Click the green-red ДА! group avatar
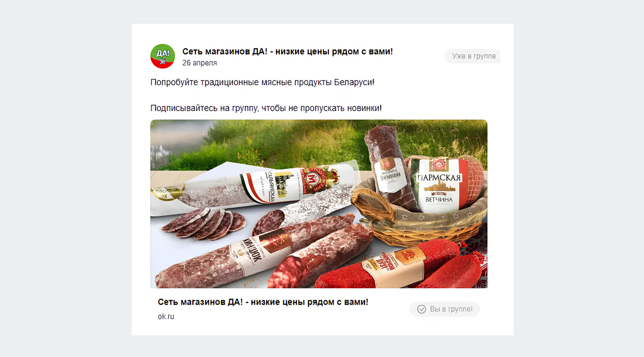Viewport: 644px width, 357px height. pyautogui.click(x=163, y=56)
